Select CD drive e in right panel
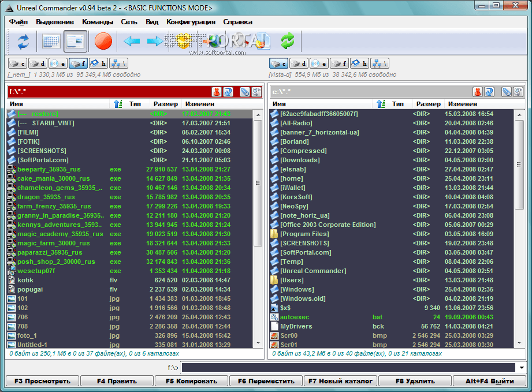The width and height of the screenshot is (532, 392). (319, 64)
